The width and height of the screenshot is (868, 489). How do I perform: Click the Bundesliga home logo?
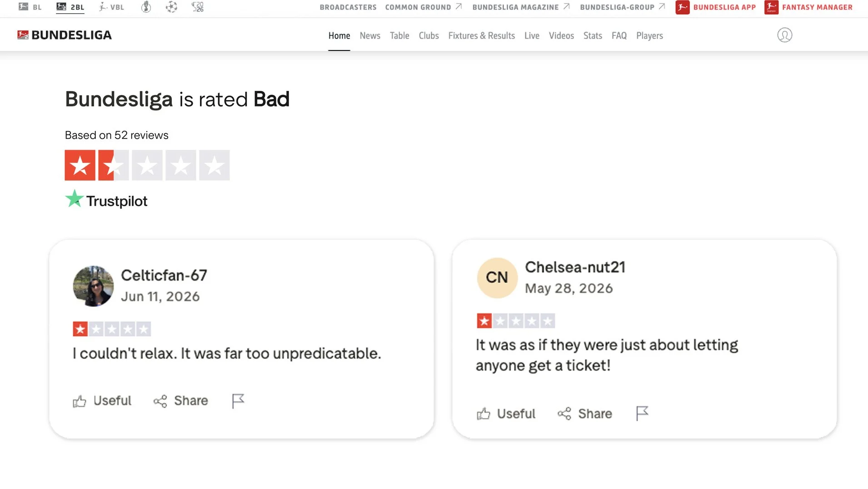[x=64, y=35]
